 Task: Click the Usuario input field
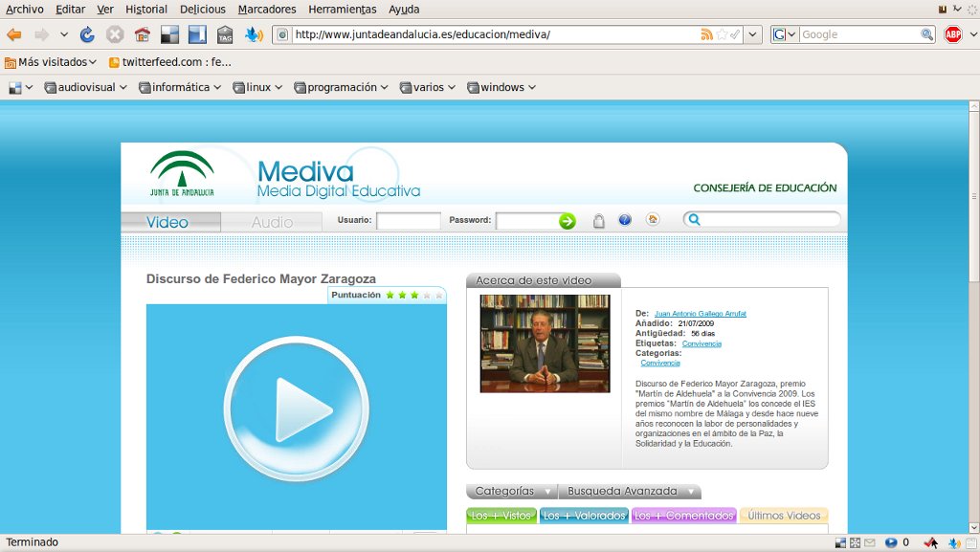pyautogui.click(x=409, y=220)
